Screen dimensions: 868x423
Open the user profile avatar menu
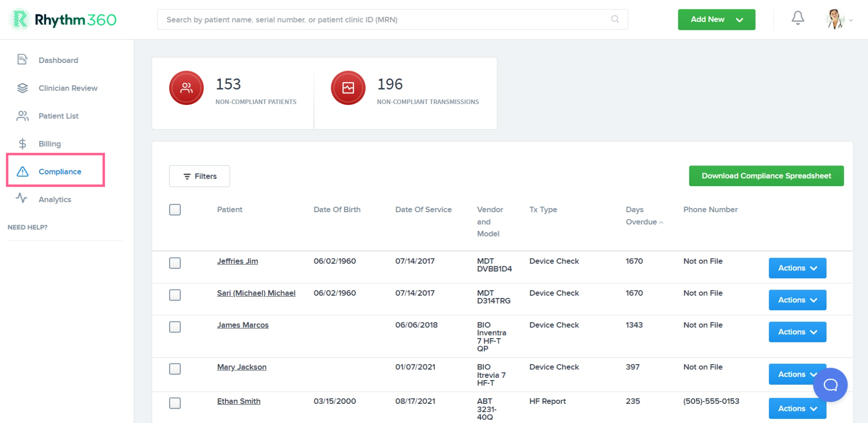pos(836,20)
